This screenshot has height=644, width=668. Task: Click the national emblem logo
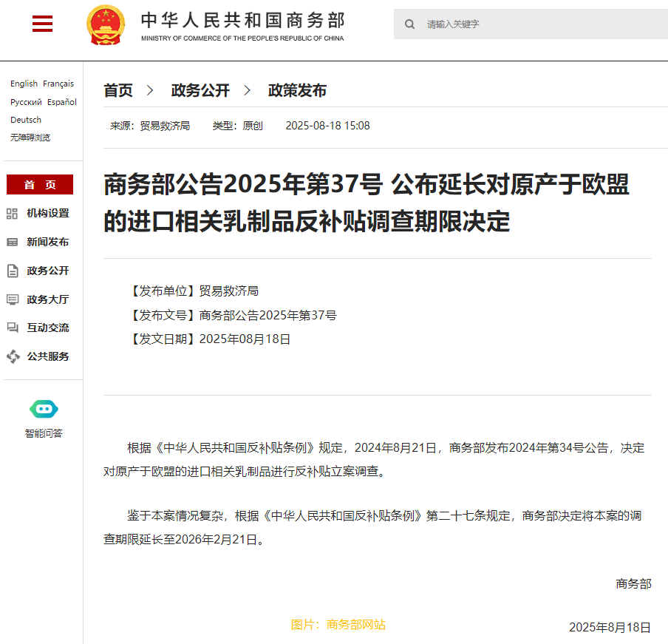(106, 25)
